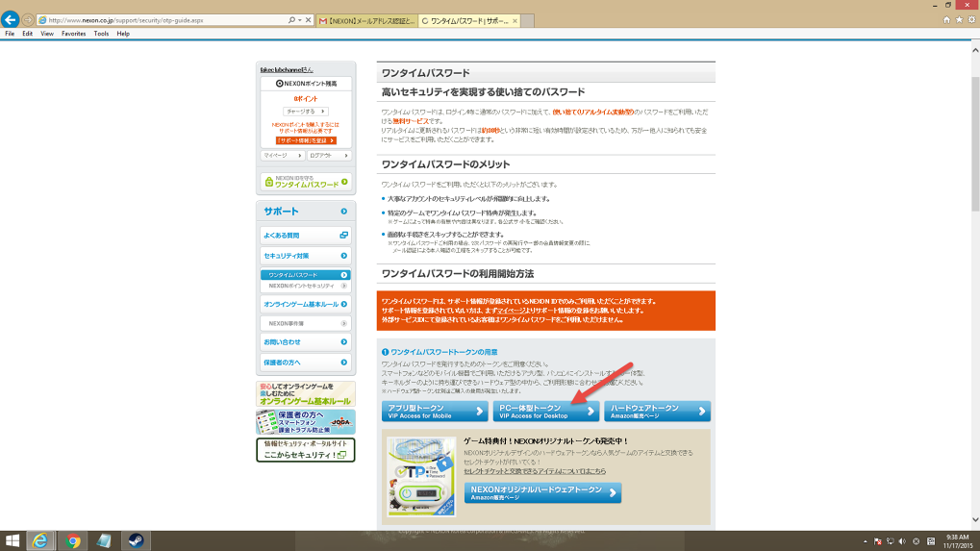Screen dimensions: 980x551
Task: Launch Google Chrome from the taskbar
Action: [x=73, y=540]
